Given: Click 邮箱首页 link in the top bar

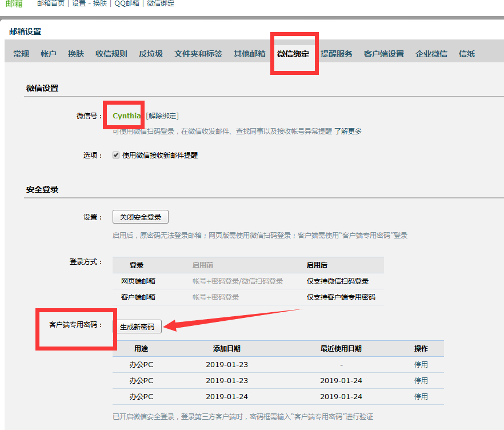Looking at the screenshot, I should point(51,3).
